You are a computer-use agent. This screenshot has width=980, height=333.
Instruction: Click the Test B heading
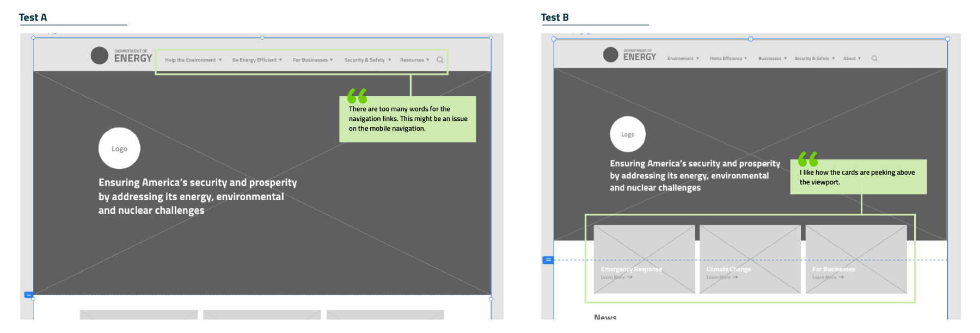(555, 17)
